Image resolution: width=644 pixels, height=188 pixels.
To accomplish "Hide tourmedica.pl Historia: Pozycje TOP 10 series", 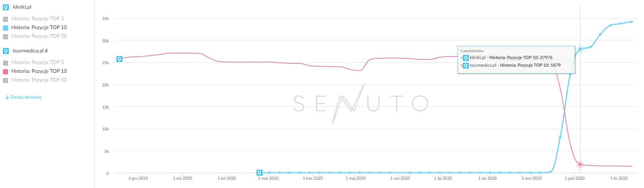I will click(x=39, y=71).
